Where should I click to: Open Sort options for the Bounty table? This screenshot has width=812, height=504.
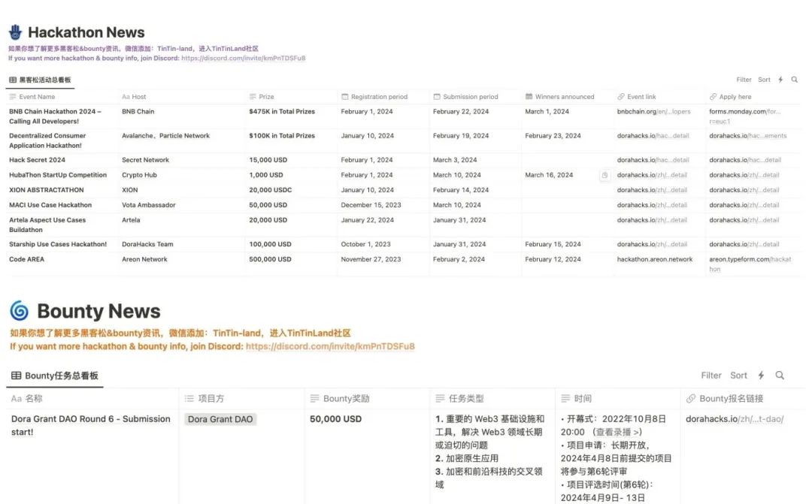tap(739, 376)
